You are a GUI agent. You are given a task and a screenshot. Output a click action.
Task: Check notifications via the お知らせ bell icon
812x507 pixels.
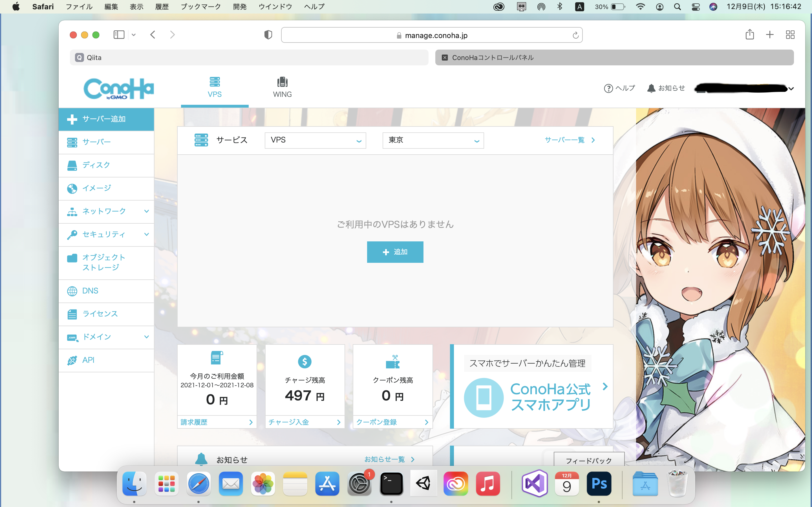point(651,88)
